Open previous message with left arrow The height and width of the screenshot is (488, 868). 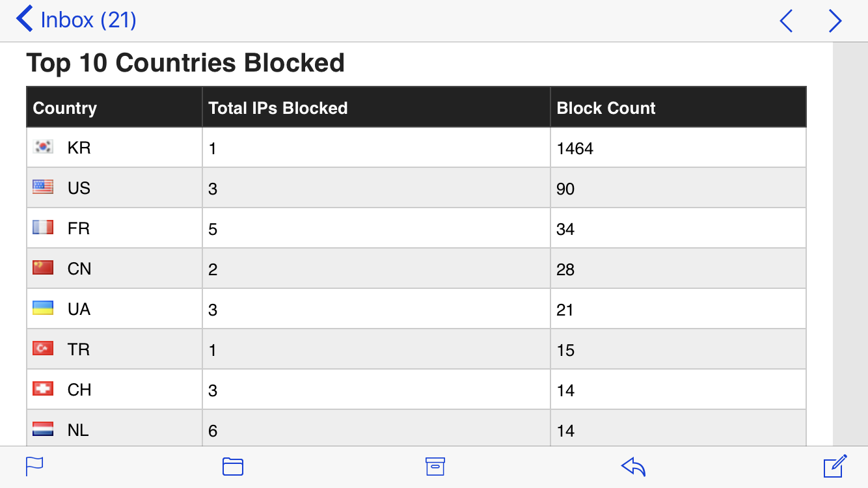pyautogui.click(x=786, y=21)
